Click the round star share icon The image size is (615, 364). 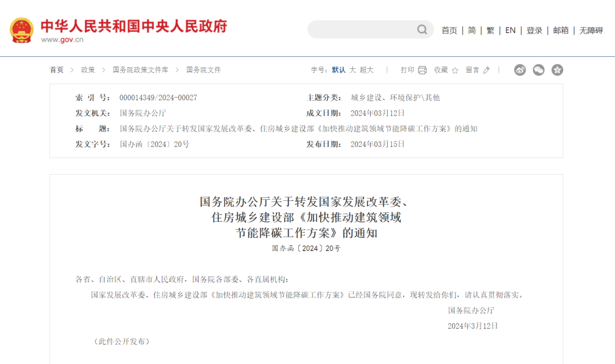pyautogui.click(x=557, y=70)
